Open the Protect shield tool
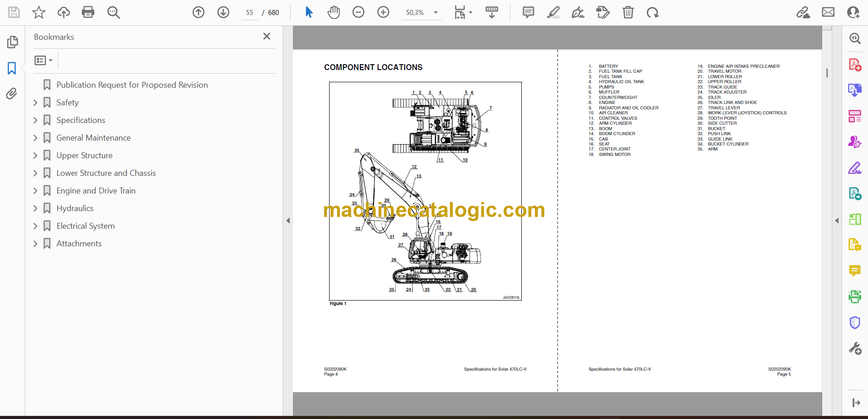The width and height of the screenshot is (868, 419). (x=855, y=323)
